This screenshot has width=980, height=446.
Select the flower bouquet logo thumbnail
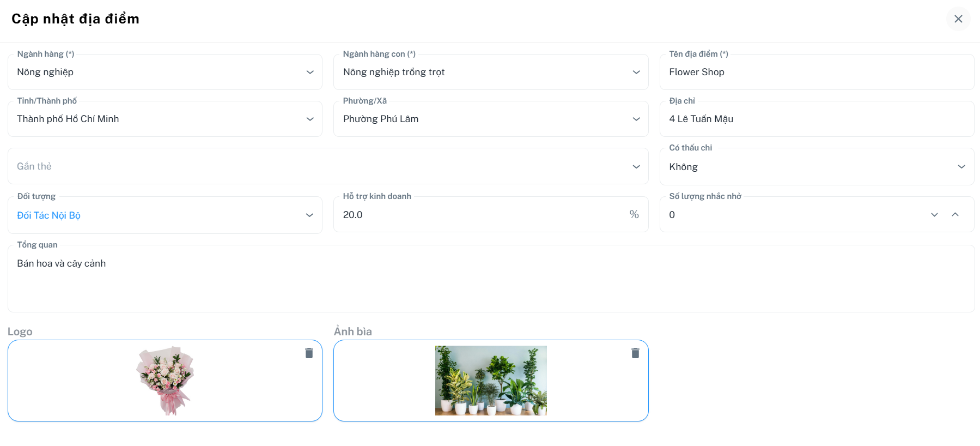click(165, 381)
